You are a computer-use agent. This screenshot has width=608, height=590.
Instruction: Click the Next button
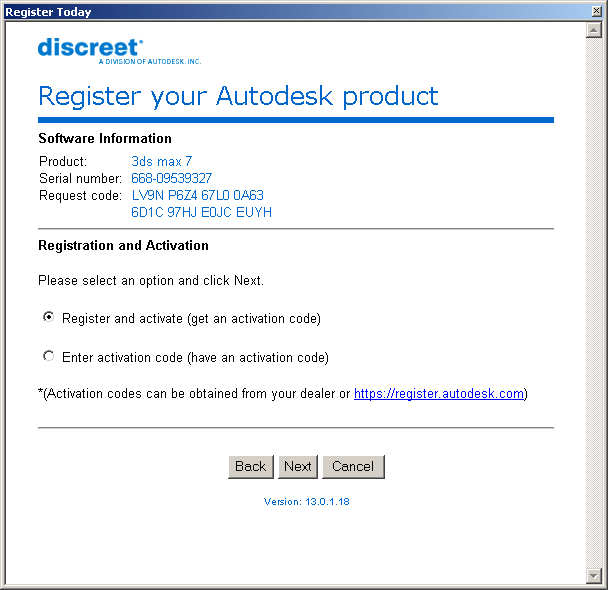298,467
